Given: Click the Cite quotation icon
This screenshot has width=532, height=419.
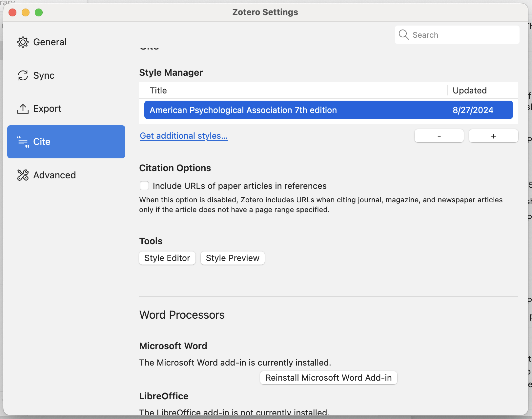Looking at the screenshot, I should pos(23,142).
